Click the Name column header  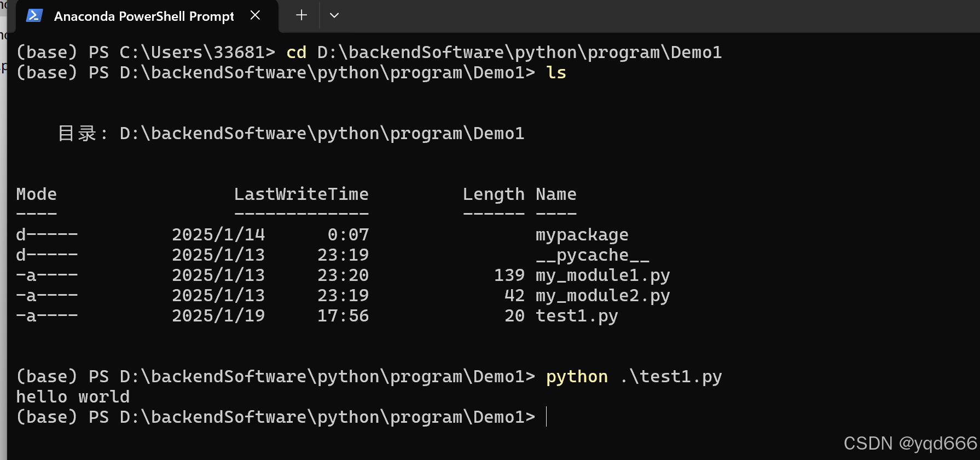coord(556,194)
